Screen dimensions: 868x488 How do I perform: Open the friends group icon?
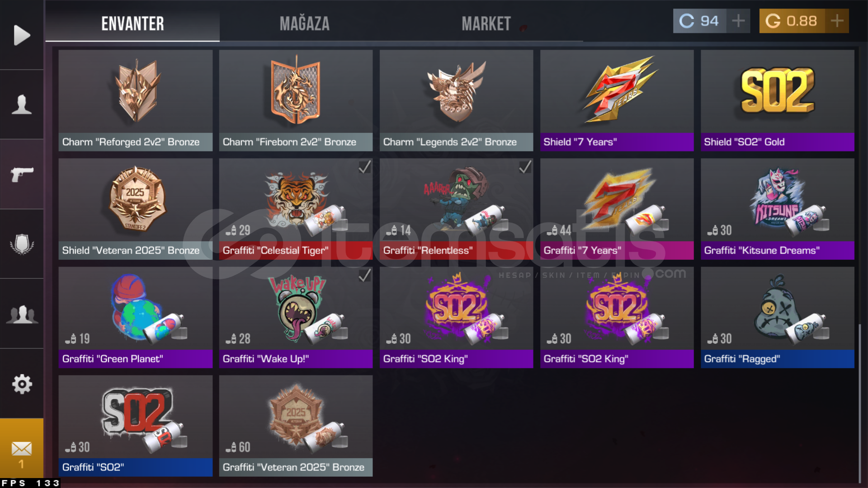[x=22, y=314]
